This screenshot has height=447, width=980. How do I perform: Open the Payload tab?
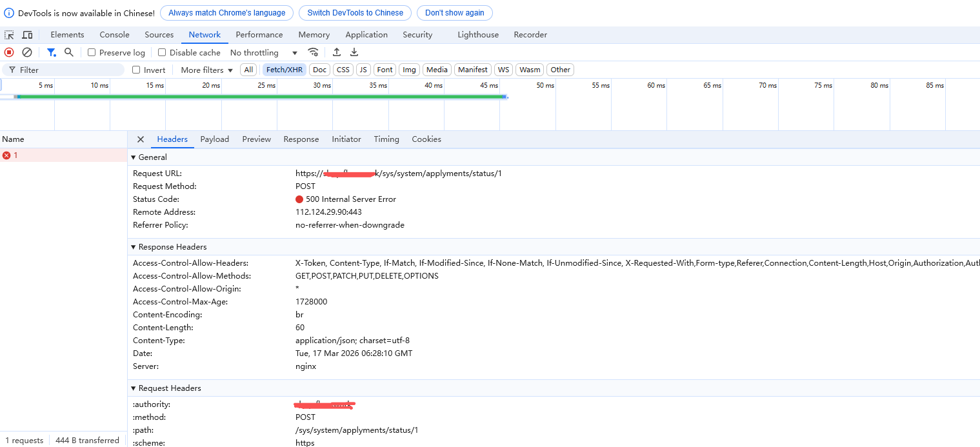pos(214,139)
